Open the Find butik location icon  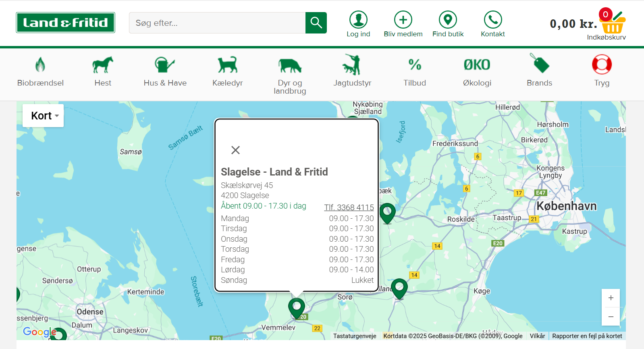[448, 19]
